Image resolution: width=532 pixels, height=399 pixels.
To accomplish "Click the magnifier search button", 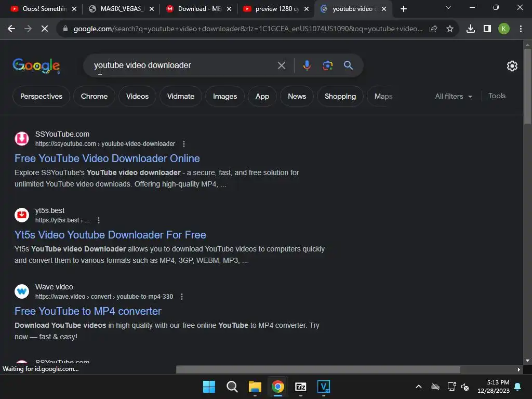I will click(348, 65).
